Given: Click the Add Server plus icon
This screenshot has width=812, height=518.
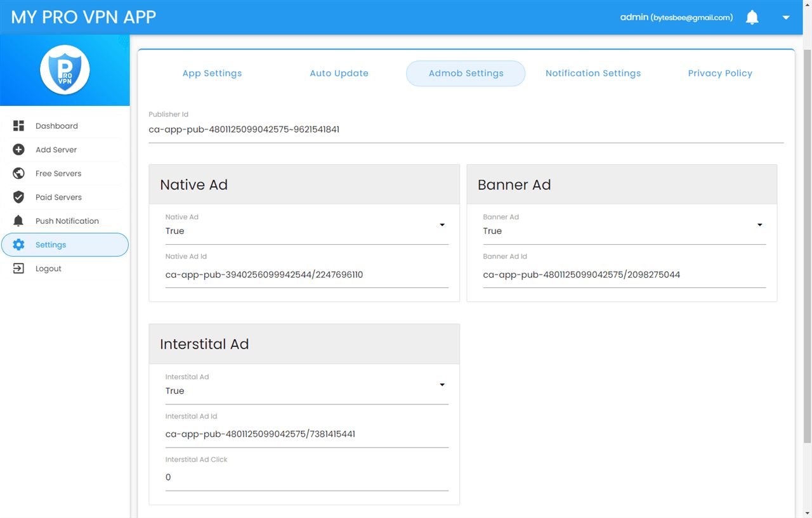Looking at the screenshot, I should tap(18, 150).
